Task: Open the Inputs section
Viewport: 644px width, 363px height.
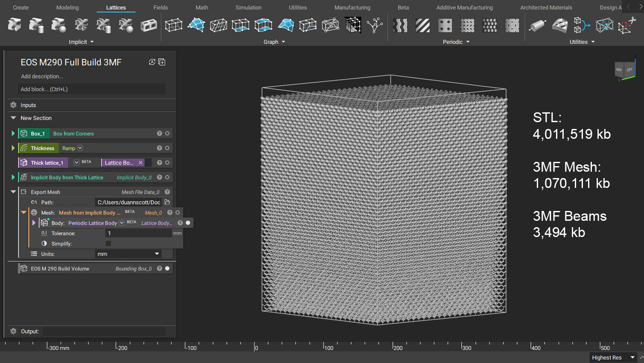Action: coord(28,105)
